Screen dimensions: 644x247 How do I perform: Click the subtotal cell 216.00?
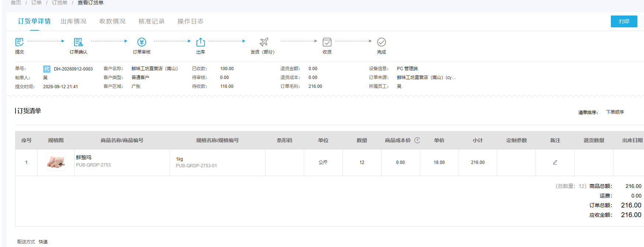point(478,162)
